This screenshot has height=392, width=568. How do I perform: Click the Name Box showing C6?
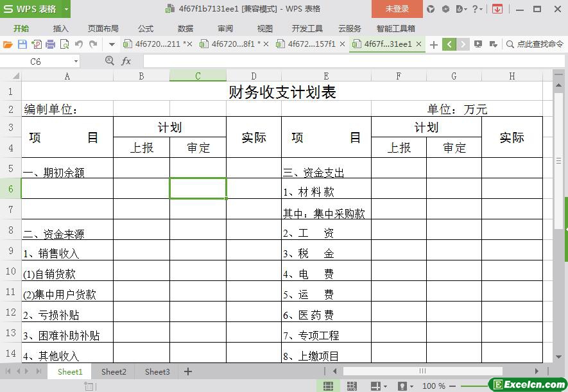click(36, 62)
